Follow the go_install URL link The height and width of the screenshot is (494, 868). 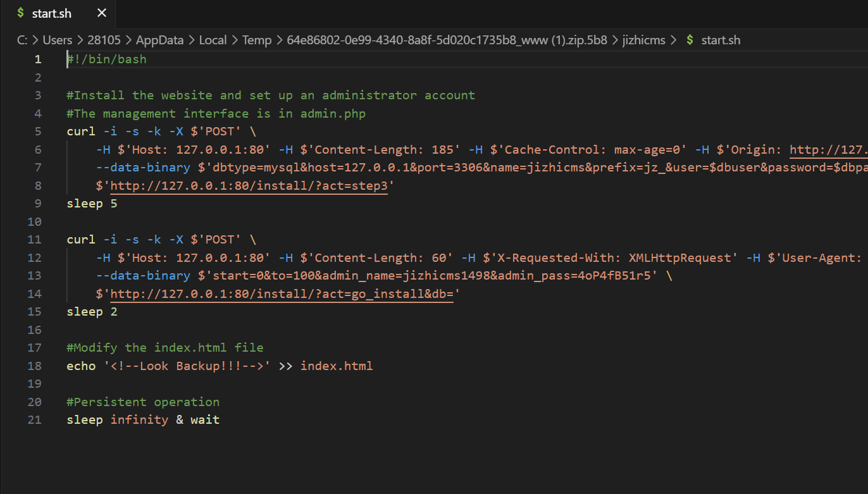(282, 294)
